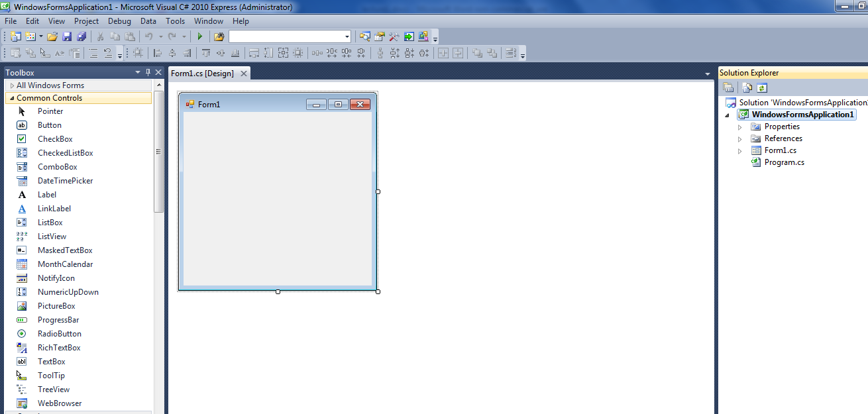Viewport: 868px width, 414px height.
Task: Click the Align Centers layout icon
Action: coord(172,53)
